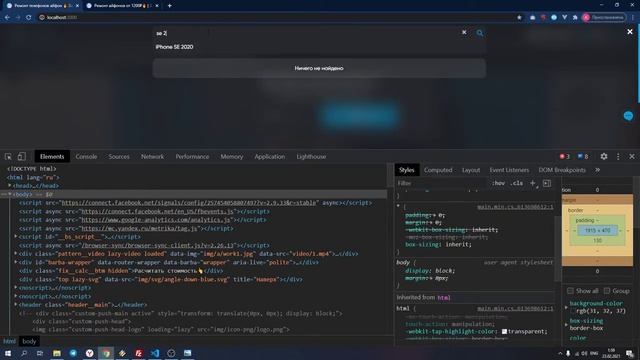The width and height of the screenshot is (640, 360).
Task: Open the browser profile button
Action: click(x=604, y=18)
